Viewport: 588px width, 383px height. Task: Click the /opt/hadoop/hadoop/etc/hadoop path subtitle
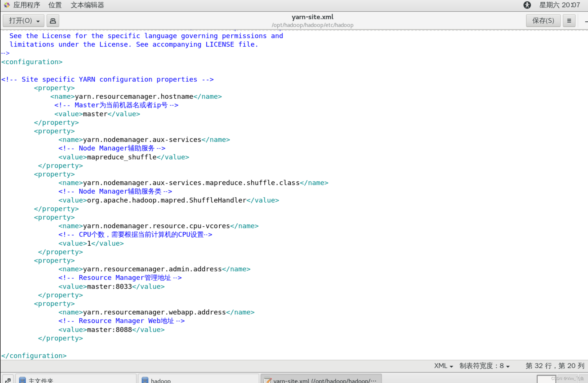[x=312, y=25]
